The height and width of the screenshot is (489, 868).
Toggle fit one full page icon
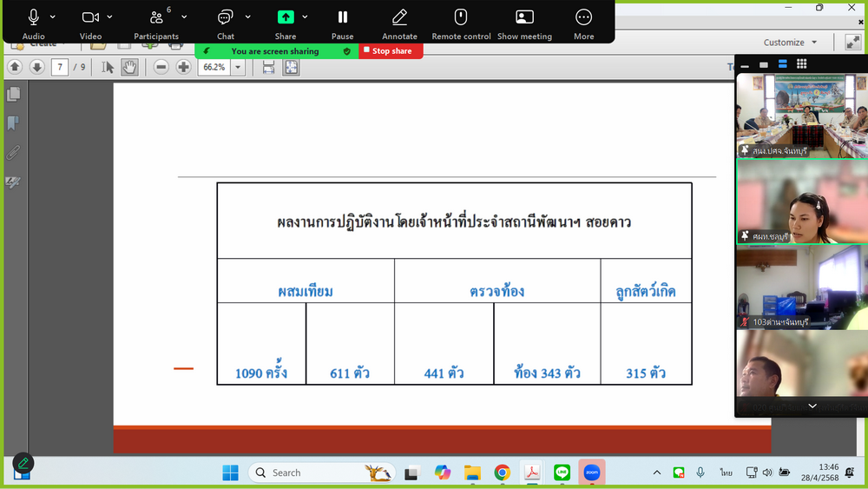point(291,67)
